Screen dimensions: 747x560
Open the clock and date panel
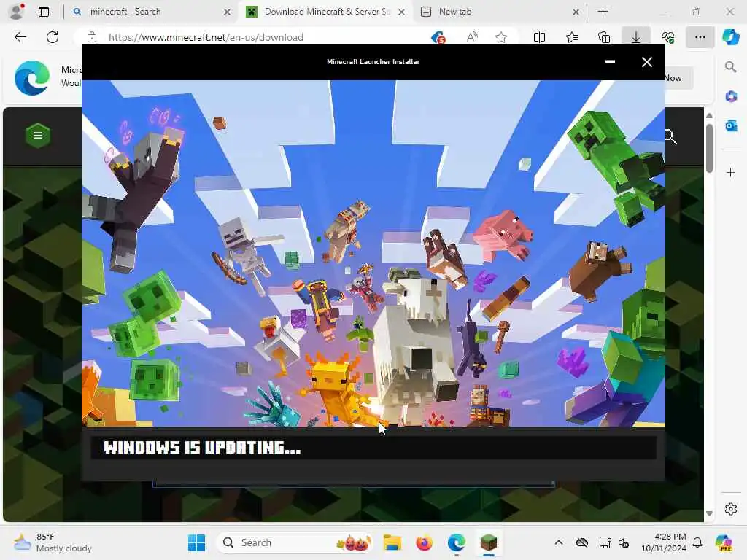663,542
